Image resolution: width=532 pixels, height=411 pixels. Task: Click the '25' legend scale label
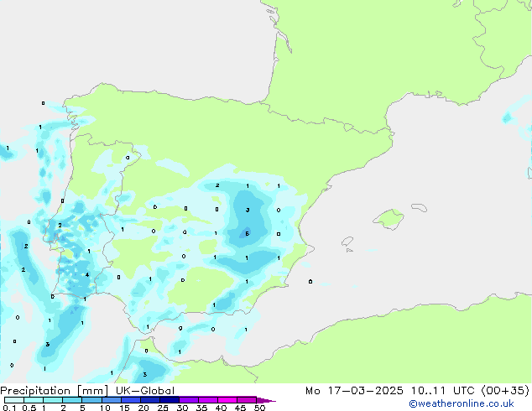[163, 408]
